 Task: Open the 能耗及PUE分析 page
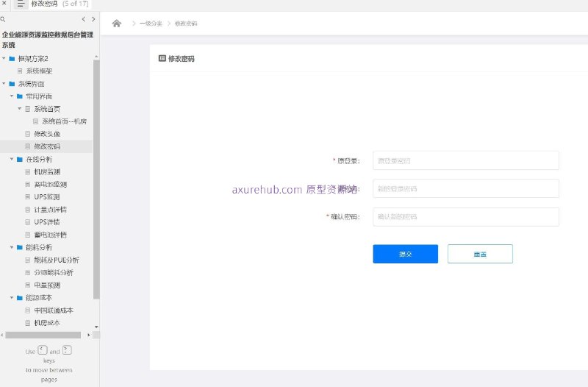pyautogui.click(x=57, y=260)
